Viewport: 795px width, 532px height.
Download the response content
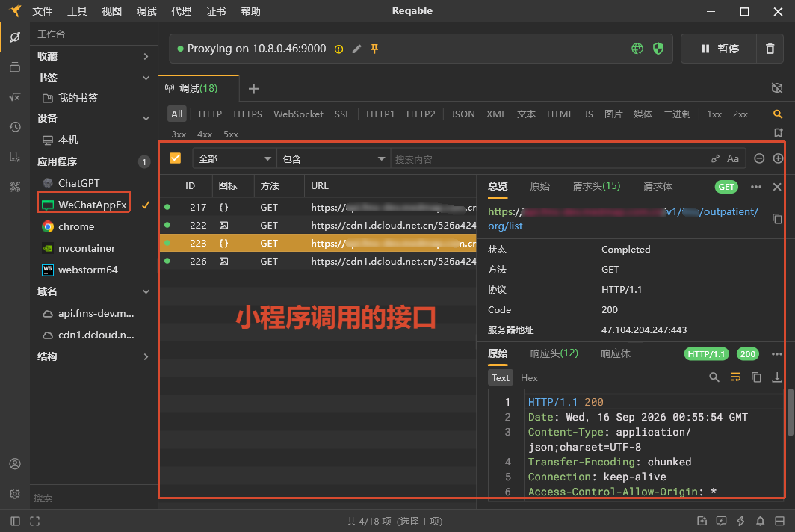[x=777, y=377]
